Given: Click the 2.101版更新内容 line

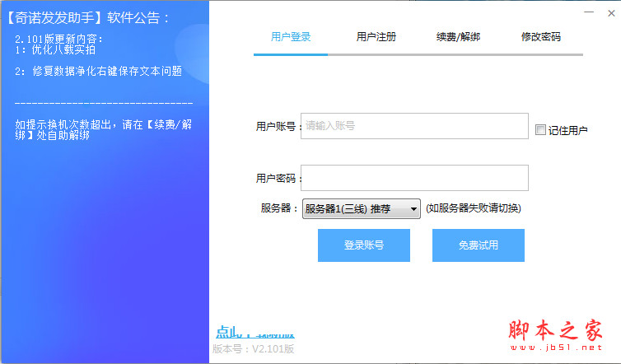Looking at the screenshot, I should click(59, 39).
